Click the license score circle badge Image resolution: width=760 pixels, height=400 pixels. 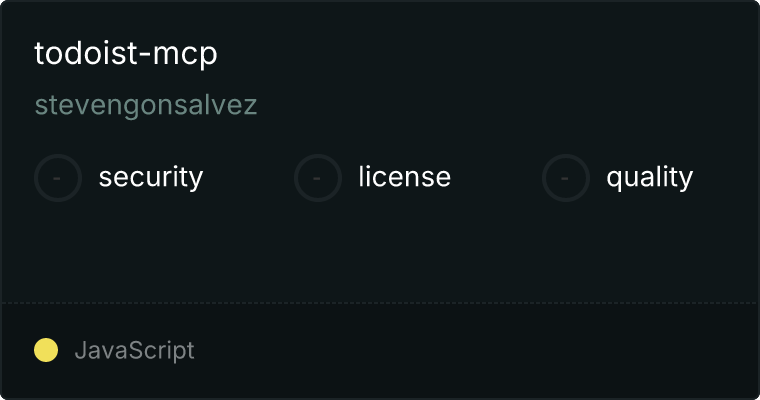click(x=317, y=178)
